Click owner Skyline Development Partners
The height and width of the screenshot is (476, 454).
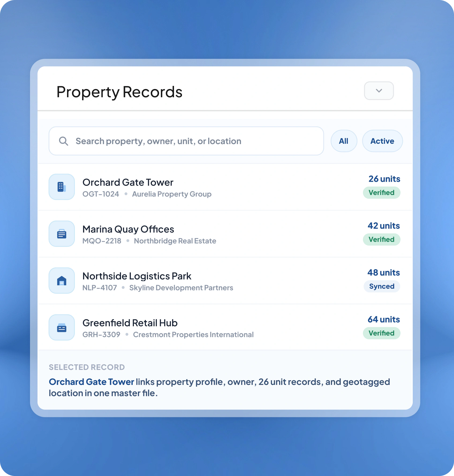[x=181, y=288]
